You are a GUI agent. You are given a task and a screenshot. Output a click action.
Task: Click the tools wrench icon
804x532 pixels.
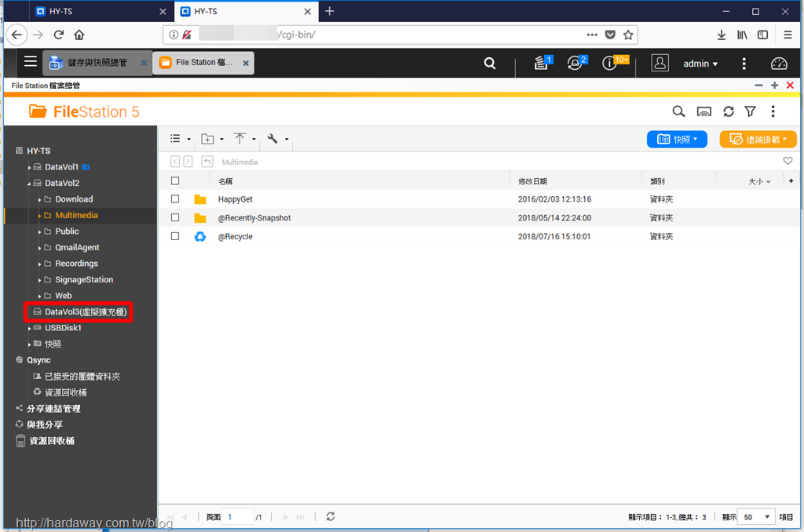pyautogui.click(x=272, y=138)
